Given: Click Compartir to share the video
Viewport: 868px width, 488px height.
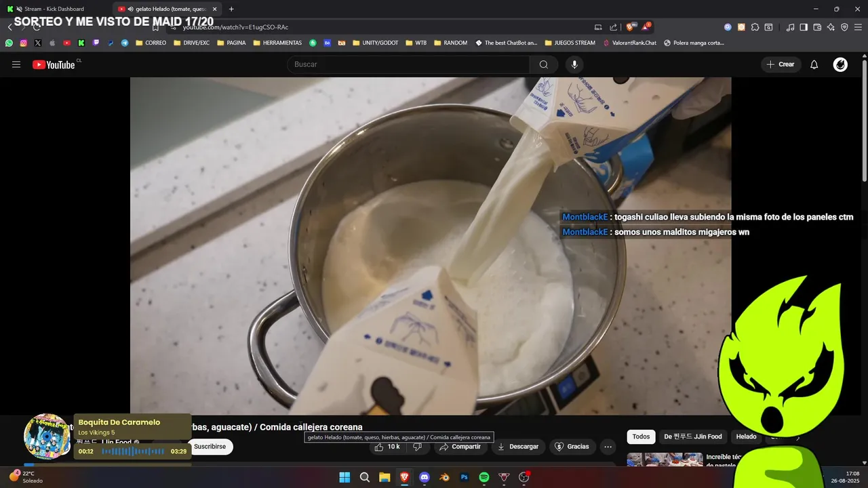Looking at the screenshot, I should click(460, 447).
